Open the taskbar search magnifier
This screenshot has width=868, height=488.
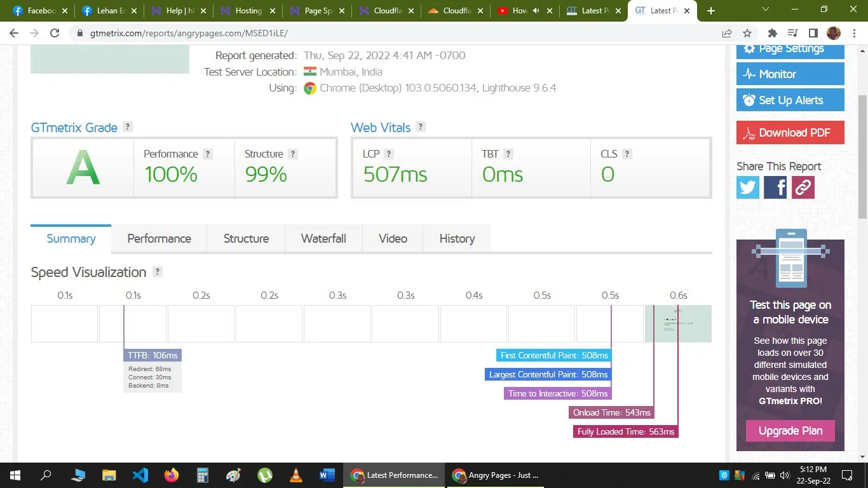[x=46, y=475]
